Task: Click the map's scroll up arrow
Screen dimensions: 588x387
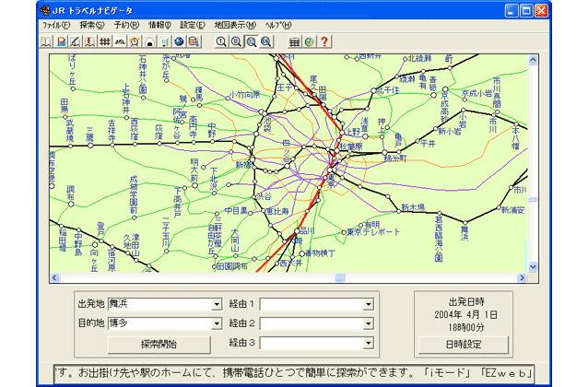Action: click(533, 60)
